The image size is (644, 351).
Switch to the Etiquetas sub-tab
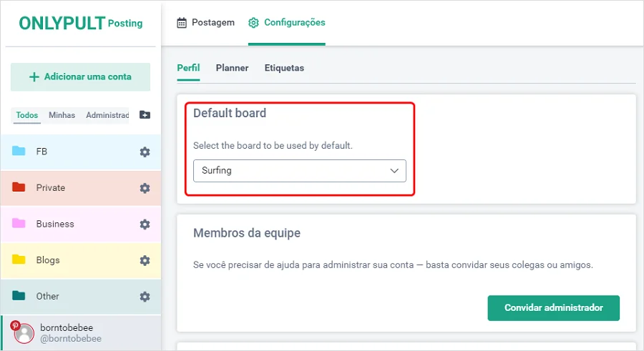(284, 68)
